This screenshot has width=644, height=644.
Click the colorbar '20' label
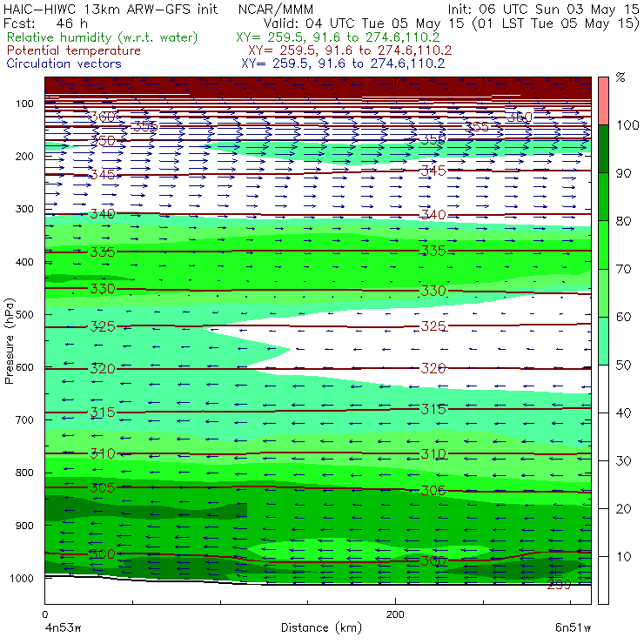tap(623, 509)
